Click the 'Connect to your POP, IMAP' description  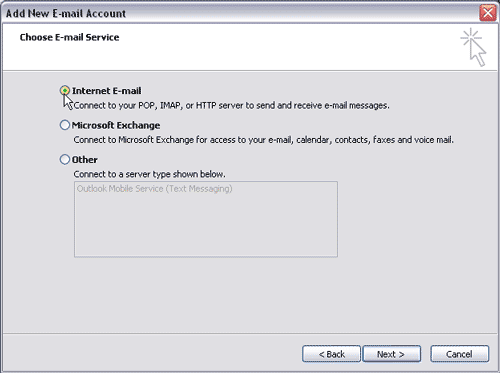tap(231, 106)
